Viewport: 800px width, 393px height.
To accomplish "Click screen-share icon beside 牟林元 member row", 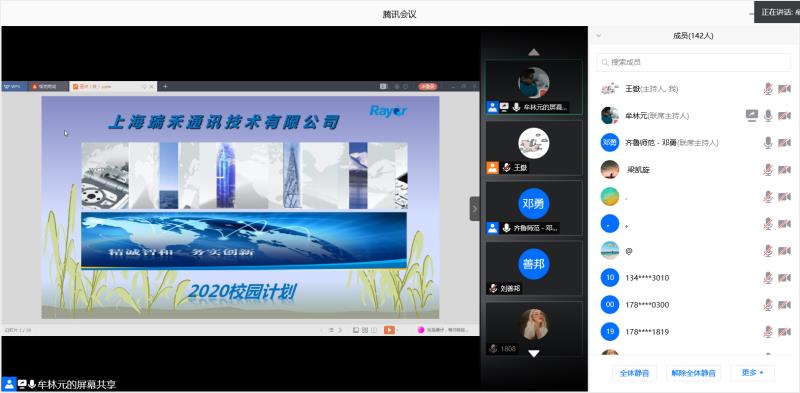I will coord(752,116).
